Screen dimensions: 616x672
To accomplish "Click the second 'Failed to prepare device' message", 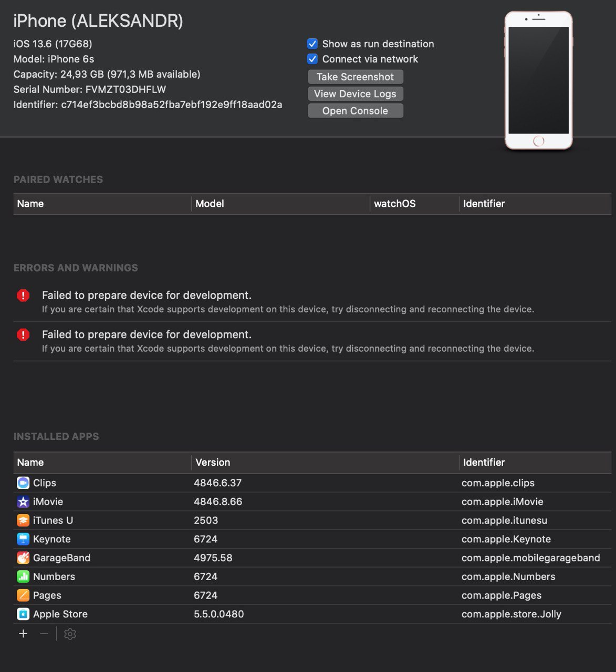I will coord(147,334).
